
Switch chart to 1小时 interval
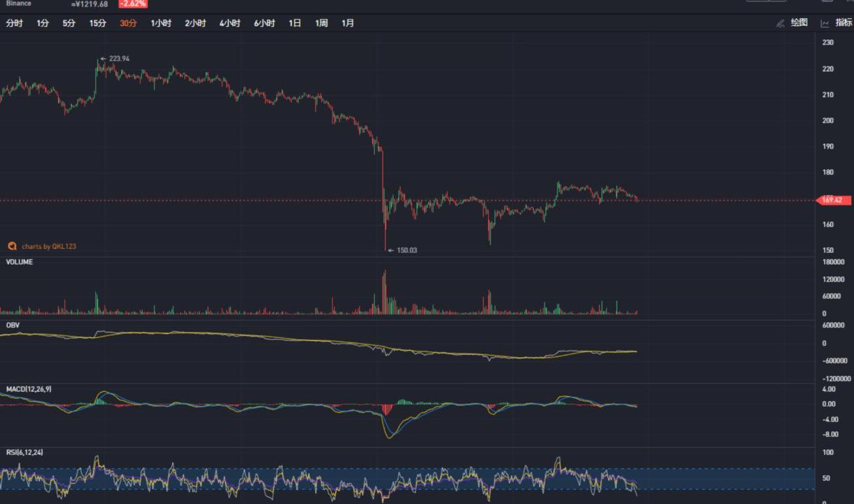click(161, 24)
